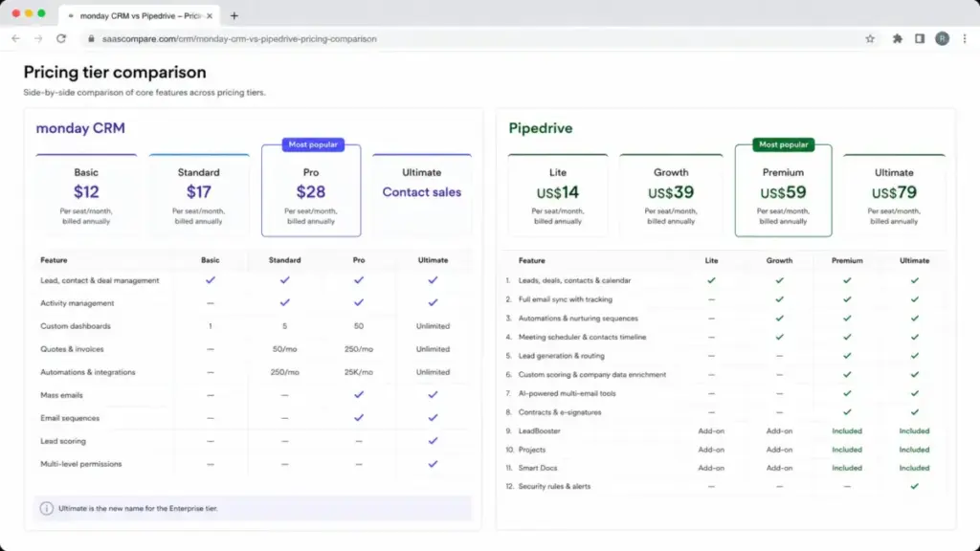Click the Growth checkmark for Full email sync
This screenshot has height=551, width=980.
(779, 299)
